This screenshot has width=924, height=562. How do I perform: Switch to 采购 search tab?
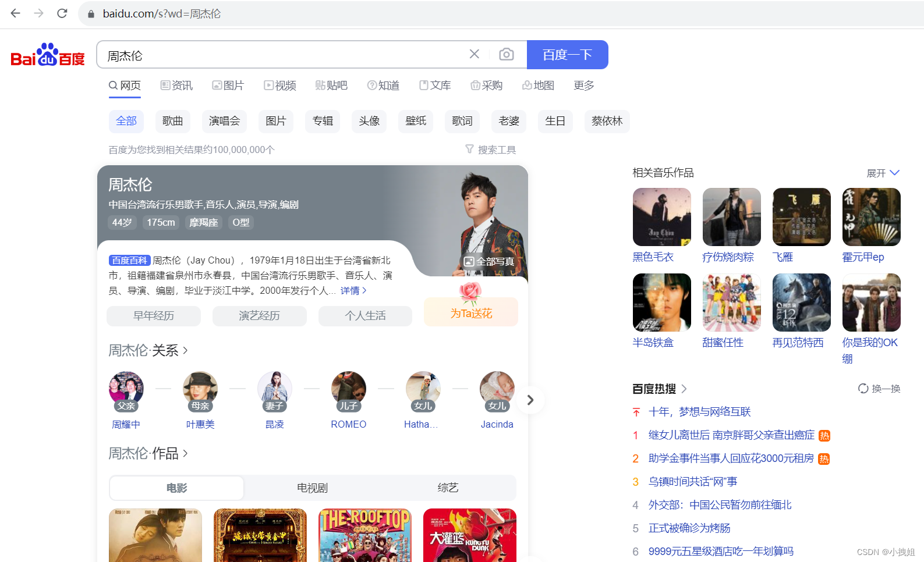tap(487, 86)
